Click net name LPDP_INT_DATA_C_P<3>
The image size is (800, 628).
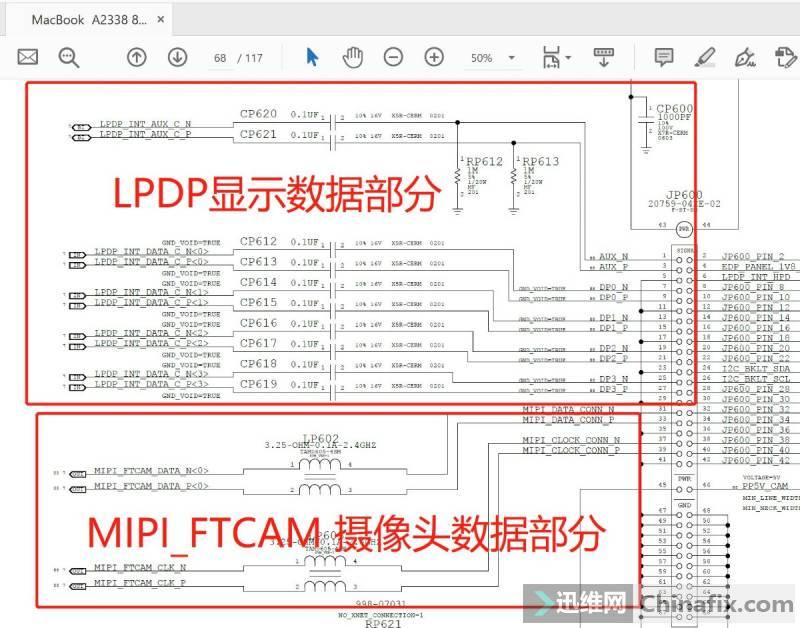tap(152, 384)
